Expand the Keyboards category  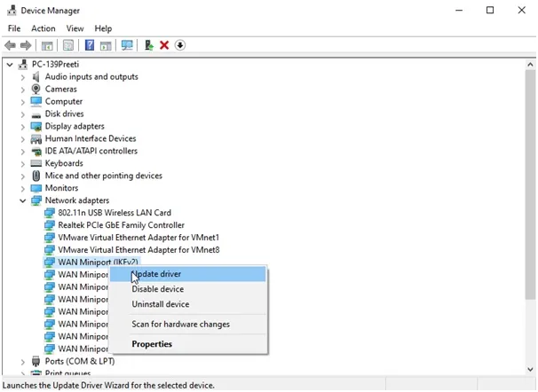click(23, 164)
